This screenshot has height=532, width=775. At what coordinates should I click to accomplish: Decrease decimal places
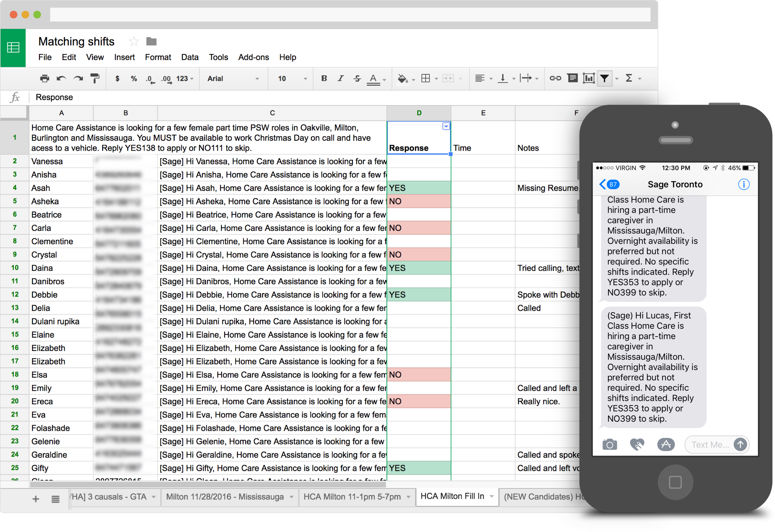point(150,79)
